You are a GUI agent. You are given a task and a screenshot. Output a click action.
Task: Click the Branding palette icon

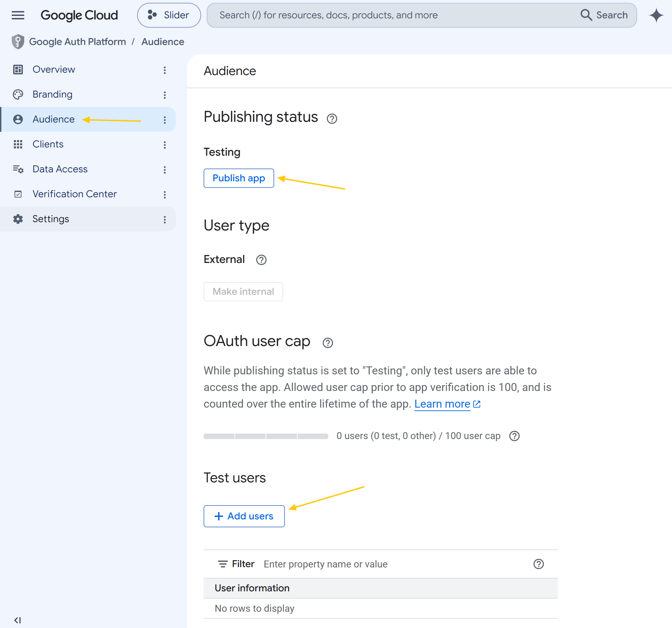pos(18,94)
